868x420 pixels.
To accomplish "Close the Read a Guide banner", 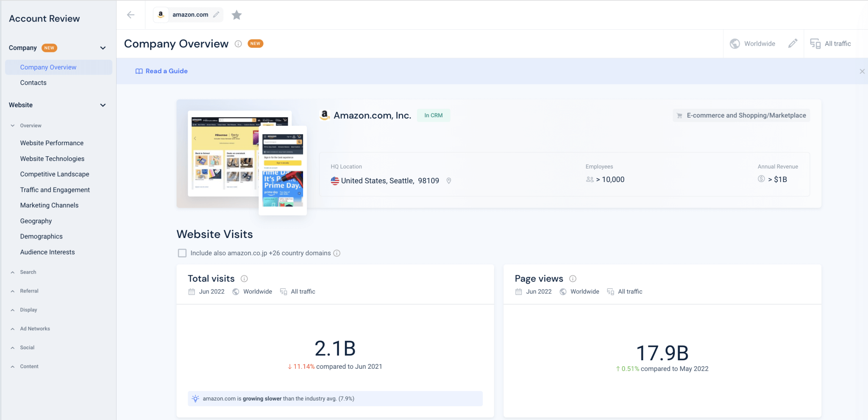I will tap(862, 72).
